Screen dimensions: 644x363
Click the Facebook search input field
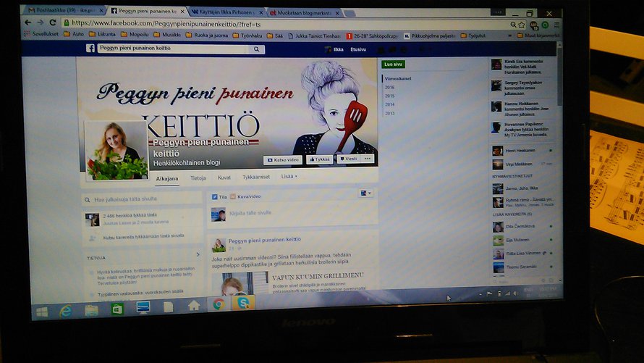click(x=174, y=49)
